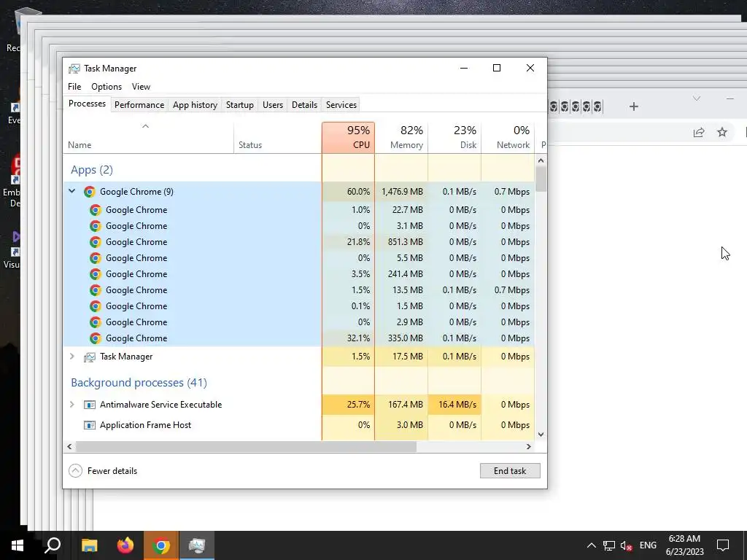Open taskbar Search magnifier
Screen dimensions: 747x560
[x=53, y=545]
